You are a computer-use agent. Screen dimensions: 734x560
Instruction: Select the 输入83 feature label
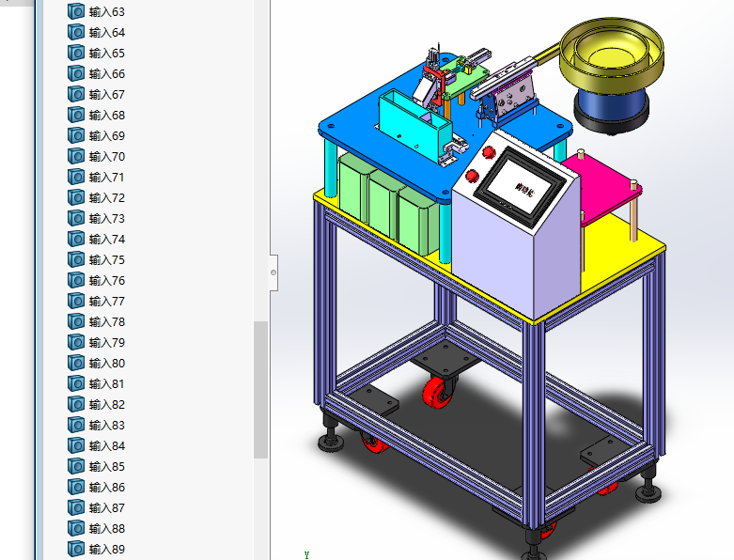107,426
